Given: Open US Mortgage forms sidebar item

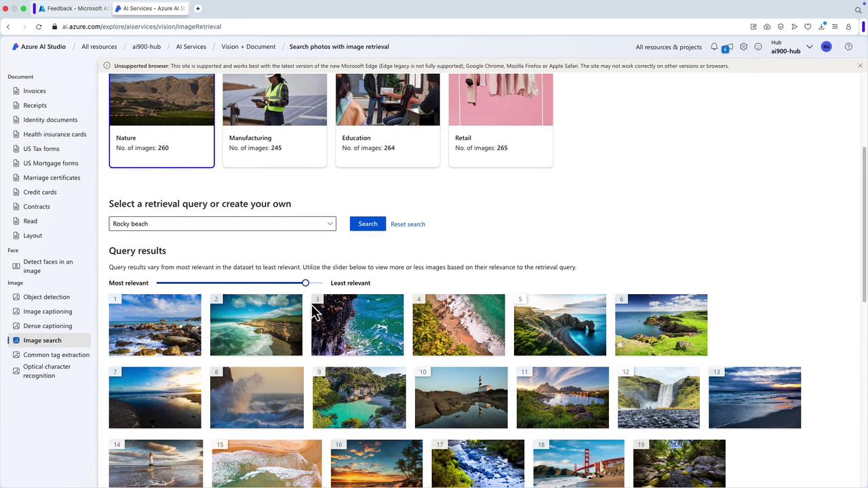Looking at the screenshot, I should (x=51, y=163).
